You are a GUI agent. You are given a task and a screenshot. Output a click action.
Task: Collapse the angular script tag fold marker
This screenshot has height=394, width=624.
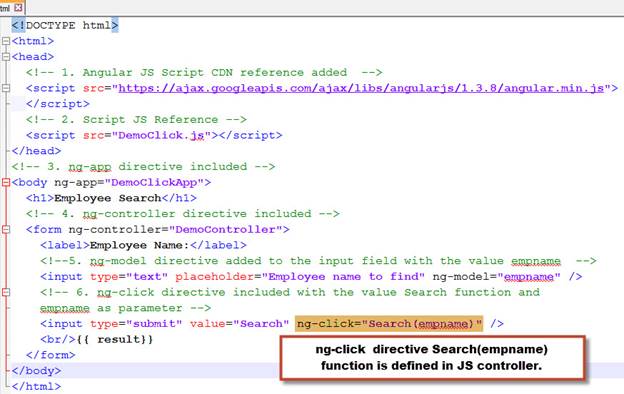[x=6, y=88]
